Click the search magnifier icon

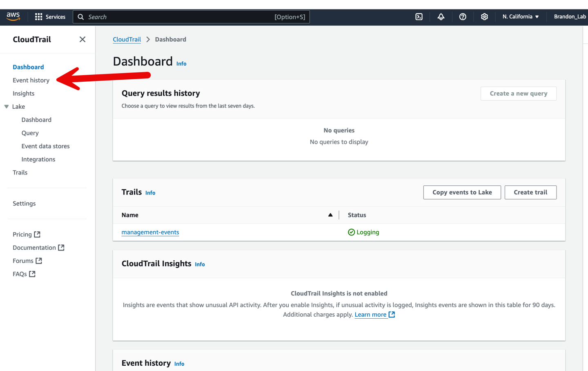click(81, 17)
